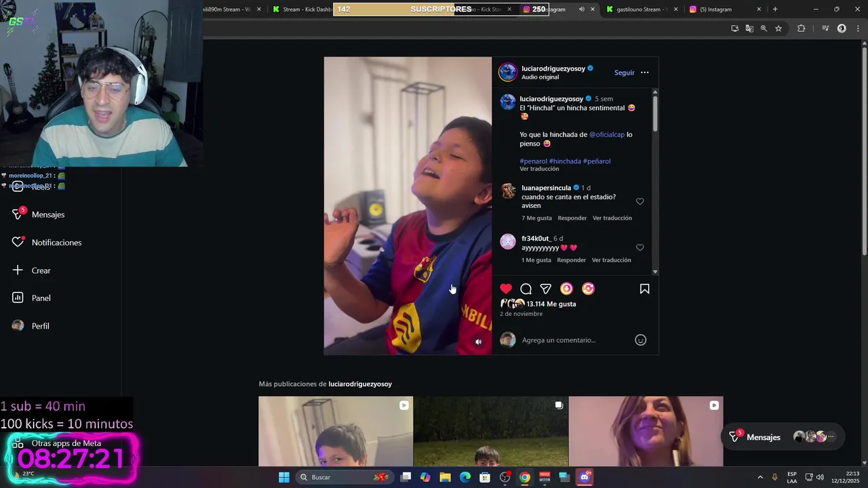Close the gastilouno Stream tab

point(675,9)
